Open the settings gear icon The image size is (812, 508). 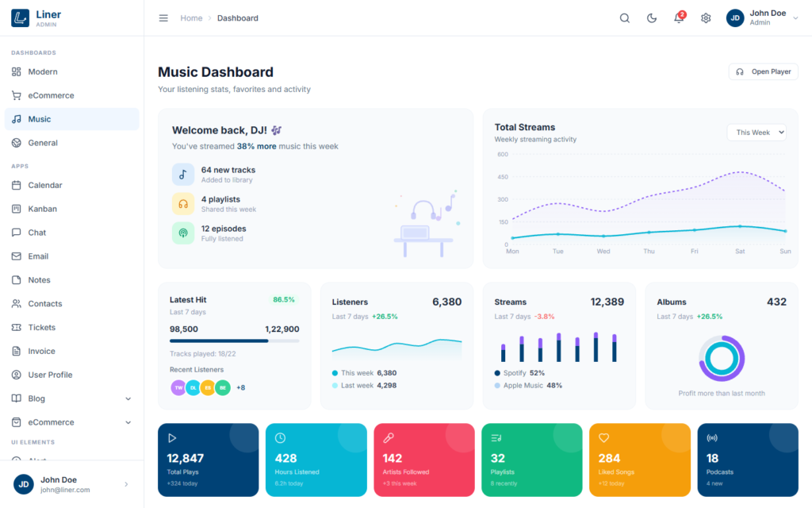tap(705, 18)
